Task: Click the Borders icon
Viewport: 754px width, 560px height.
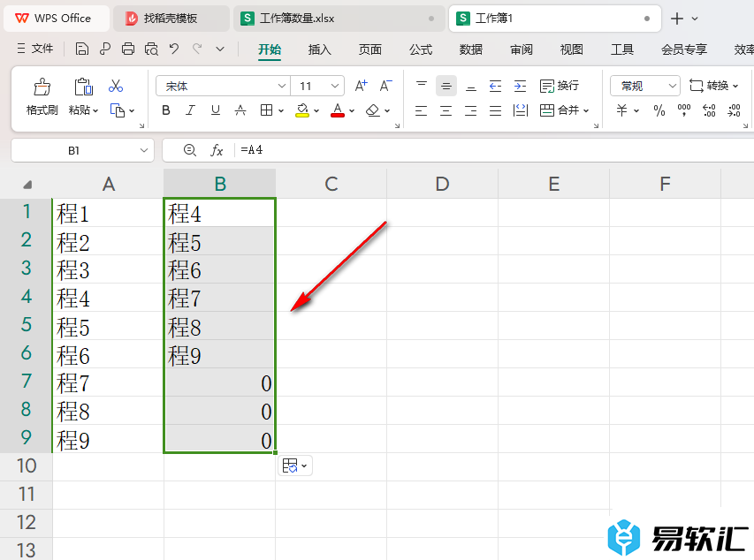Action: tap(266, 110)
